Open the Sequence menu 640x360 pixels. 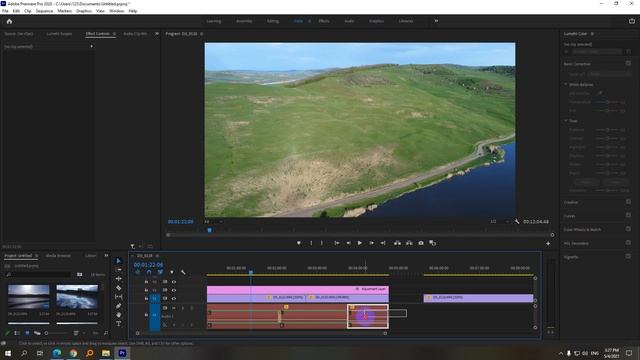(x=44, y=11)
